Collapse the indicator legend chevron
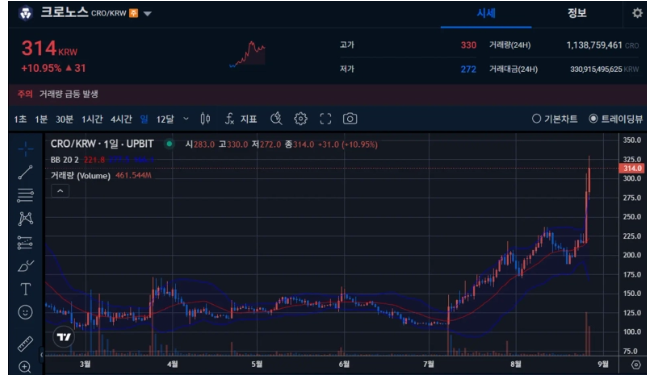Viewport: 647px width, 376px height. 60,191
